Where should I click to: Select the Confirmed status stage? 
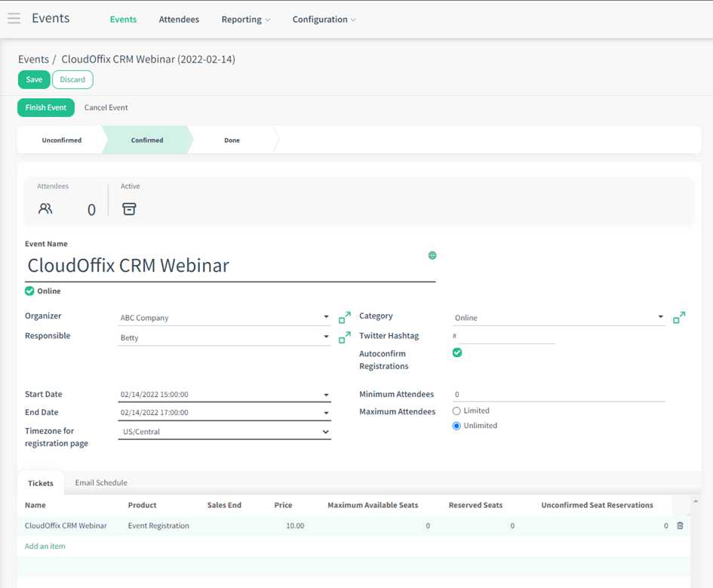click(x=147, y=140)
